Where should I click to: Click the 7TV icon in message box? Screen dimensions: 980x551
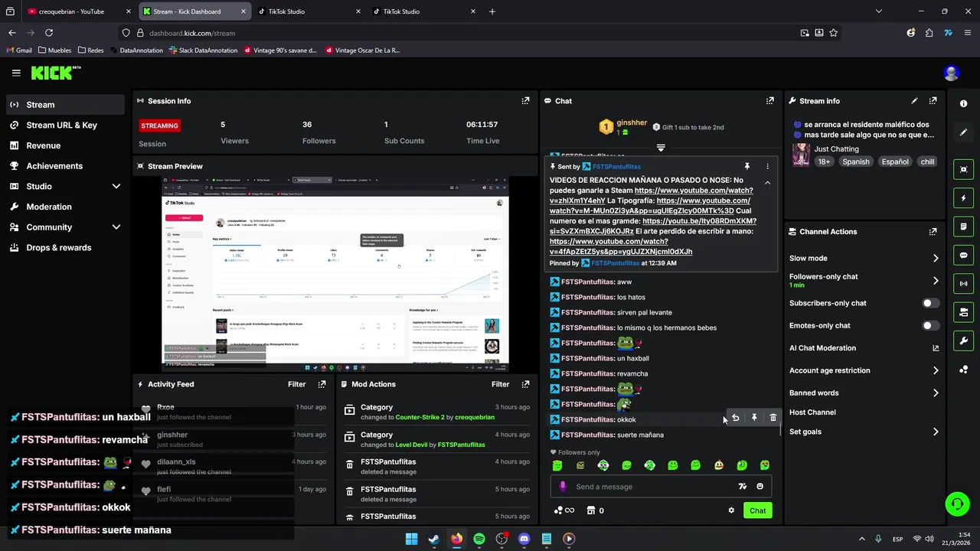(x=742, y=487)
